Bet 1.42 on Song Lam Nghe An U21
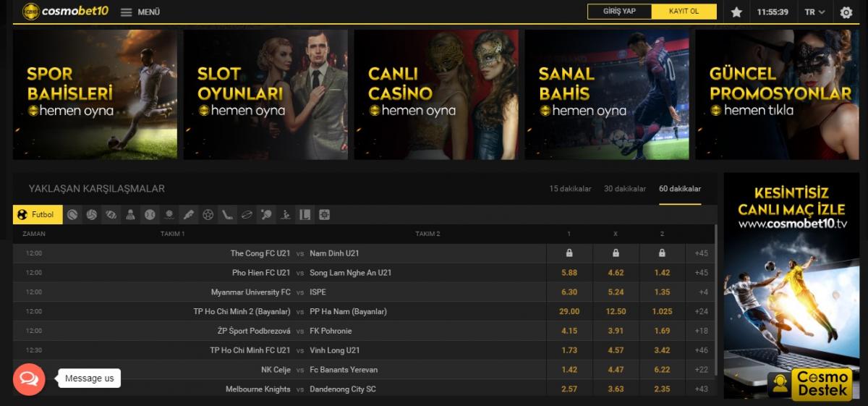The height and width of the screenshot is (406, 868). (662, 273)
